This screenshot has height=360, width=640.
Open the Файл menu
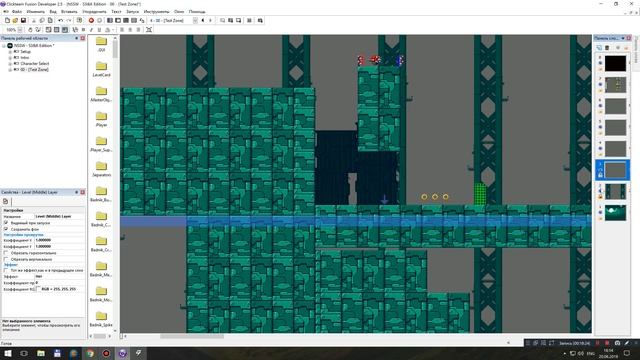pyautogui.click(x=17, y=11)
